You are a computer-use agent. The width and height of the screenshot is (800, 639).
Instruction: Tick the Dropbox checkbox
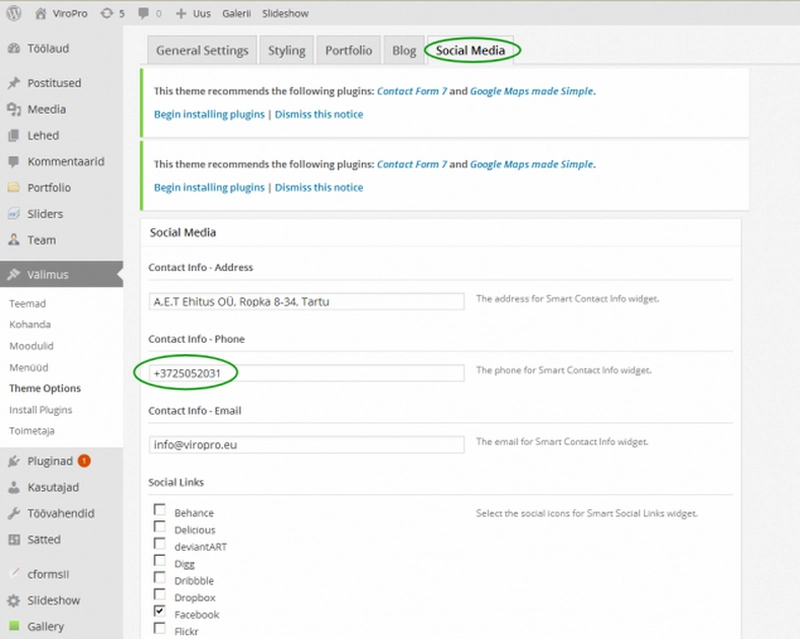click(x=159, y=594)
